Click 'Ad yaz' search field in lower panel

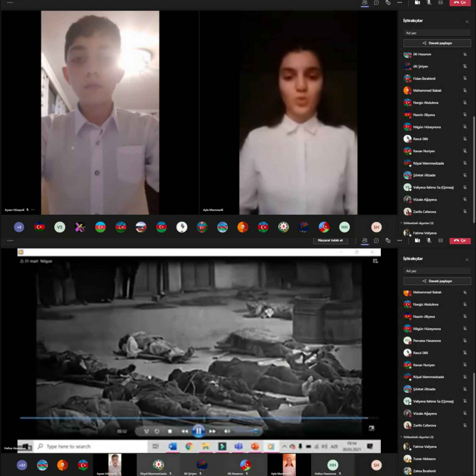437,271
